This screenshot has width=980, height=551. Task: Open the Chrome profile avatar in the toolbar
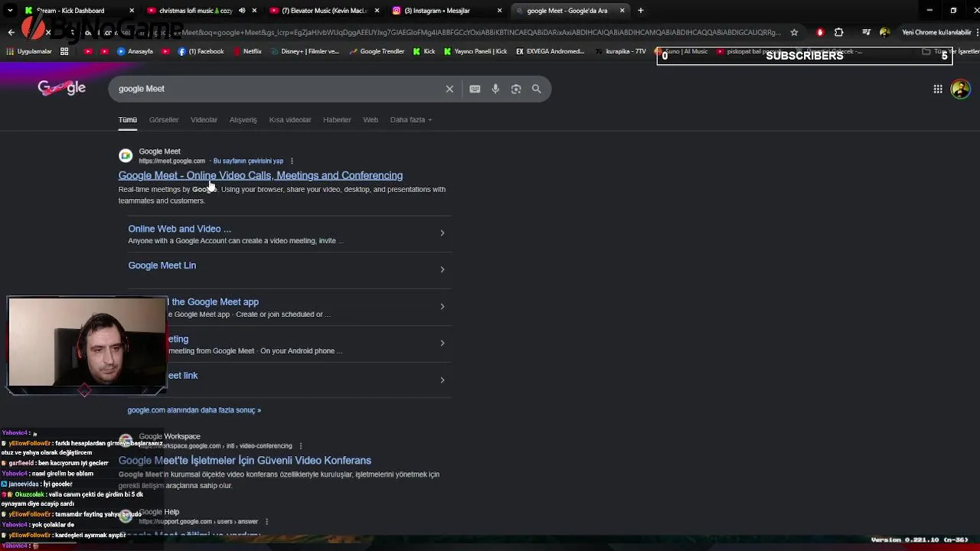(x=885, y=32)
